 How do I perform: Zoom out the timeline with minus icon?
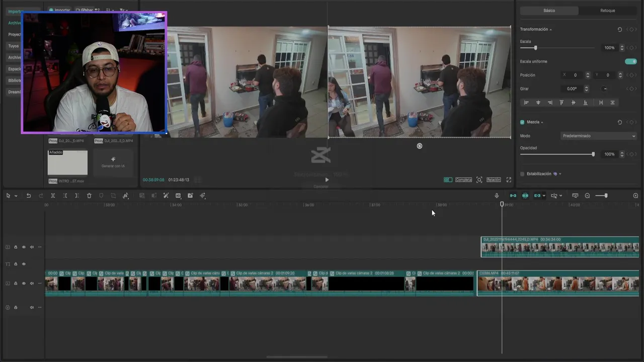click(x=587, y=196)
